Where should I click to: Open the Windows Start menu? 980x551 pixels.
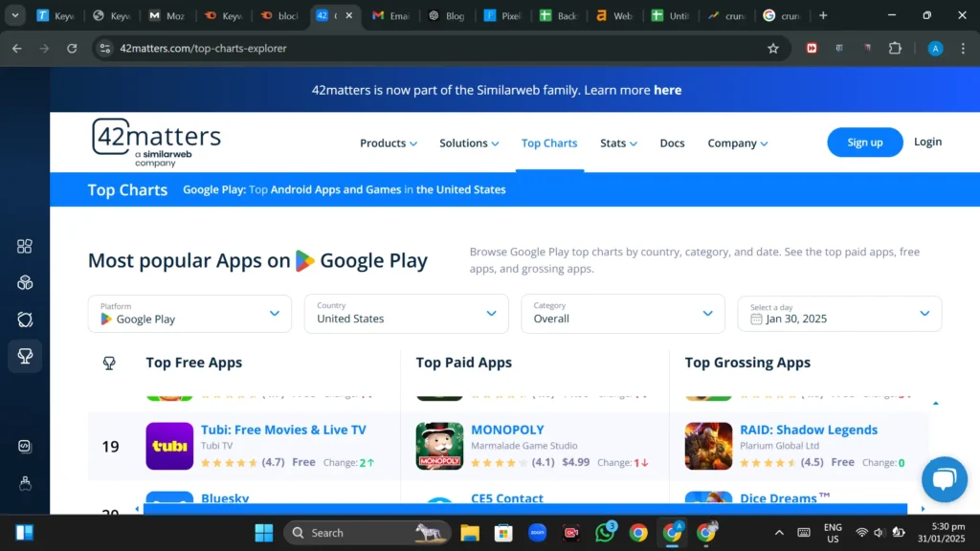click(x=264, y=533)
